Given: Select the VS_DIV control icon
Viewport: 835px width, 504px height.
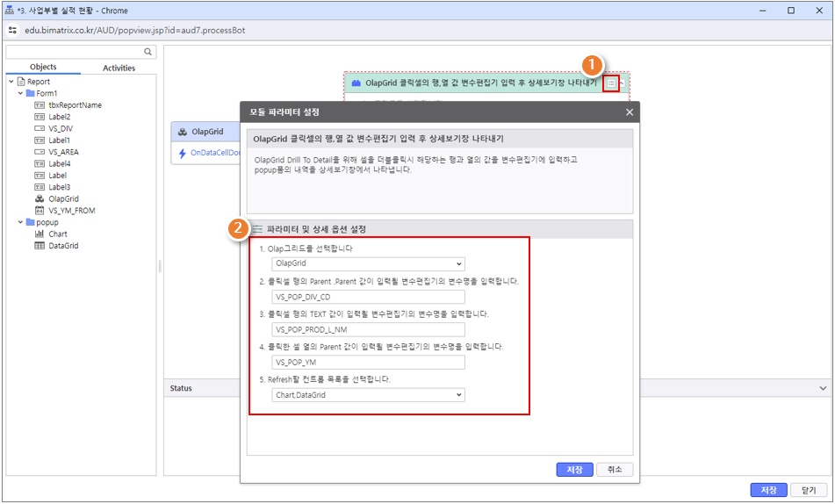Looking at the screenshot, I should (x=40, y=128).
